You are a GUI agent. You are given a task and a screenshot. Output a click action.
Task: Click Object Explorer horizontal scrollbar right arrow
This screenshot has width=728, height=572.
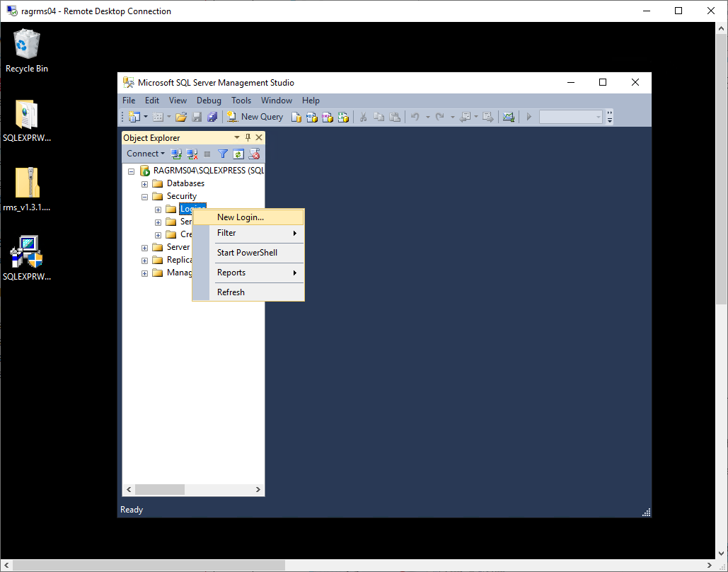[x=258, y=489]
